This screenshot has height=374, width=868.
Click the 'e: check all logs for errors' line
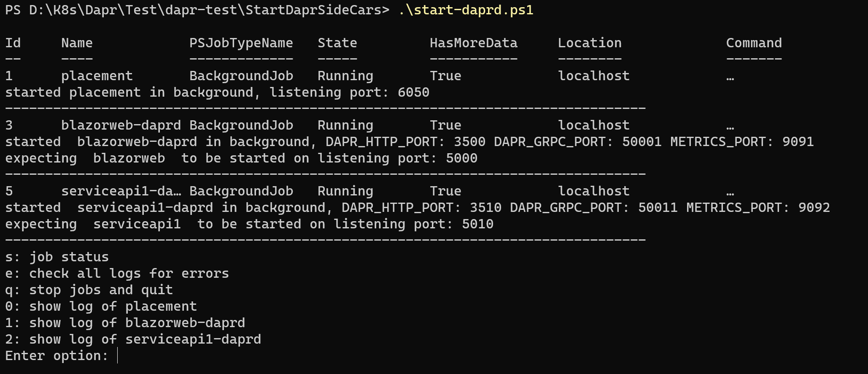coord(117,274)
